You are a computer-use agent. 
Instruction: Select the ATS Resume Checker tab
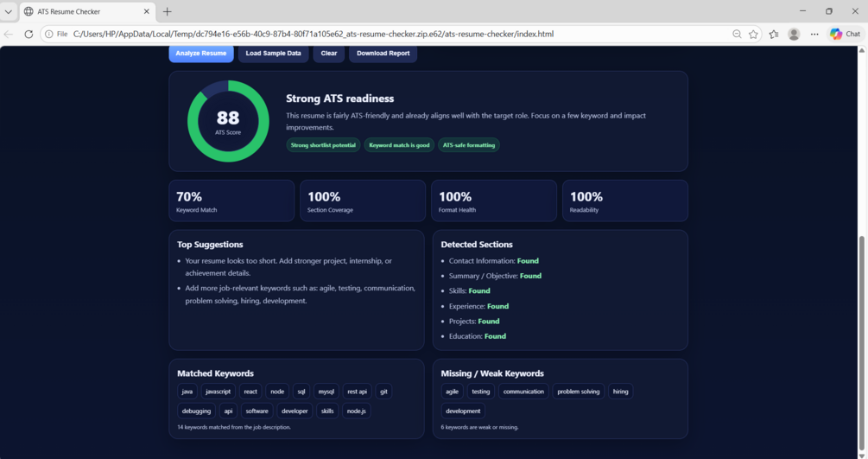tap(87, 11)
